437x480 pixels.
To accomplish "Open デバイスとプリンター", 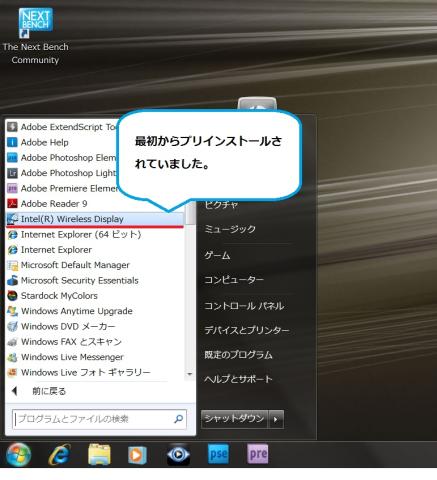I will click(247, 330).
